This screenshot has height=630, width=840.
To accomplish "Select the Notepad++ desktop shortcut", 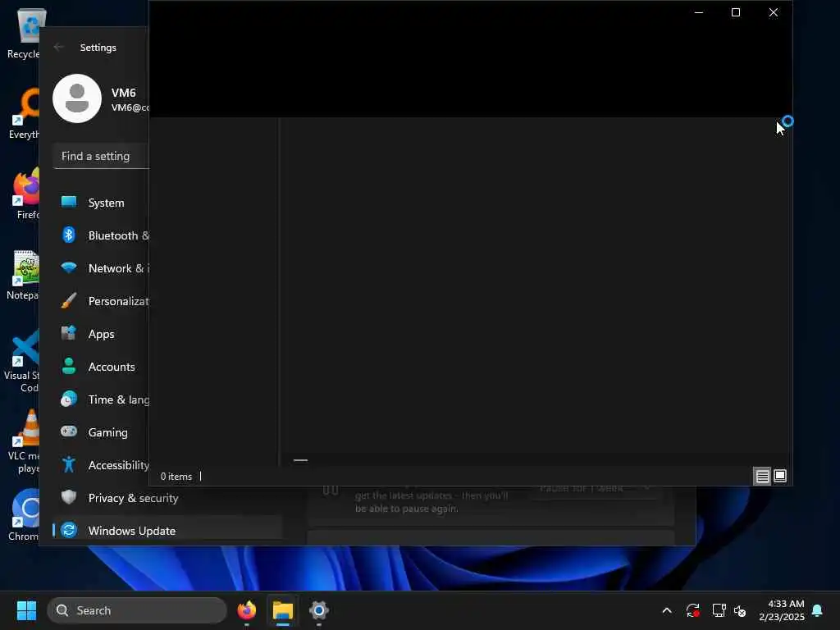I will [x=23, y=274].
